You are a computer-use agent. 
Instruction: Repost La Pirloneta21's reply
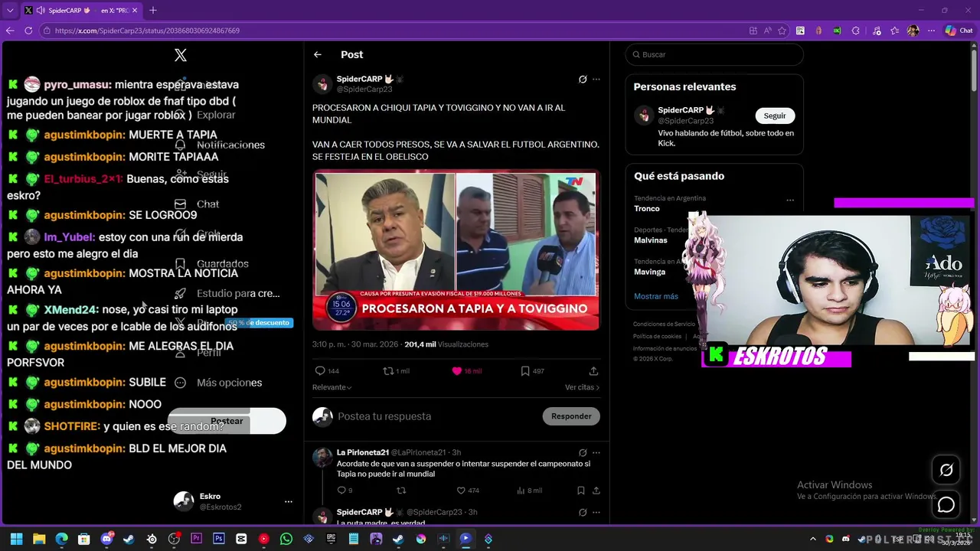(400, 491)
